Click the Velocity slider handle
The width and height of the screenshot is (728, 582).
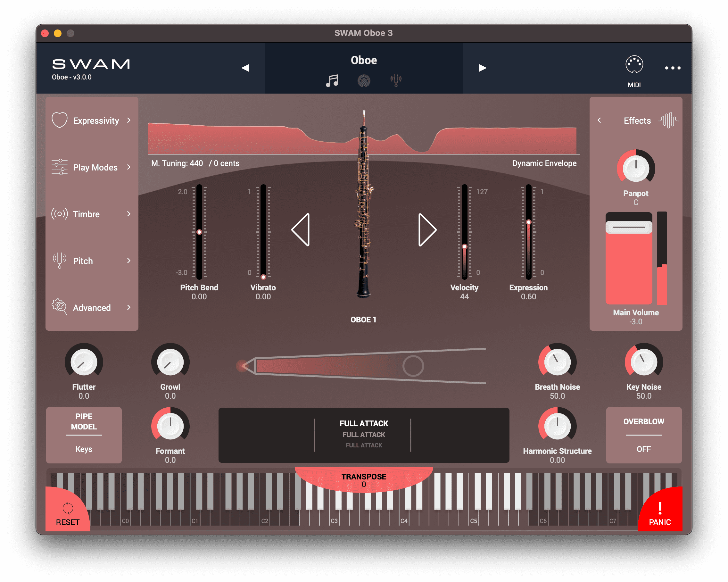coord(465,246)
